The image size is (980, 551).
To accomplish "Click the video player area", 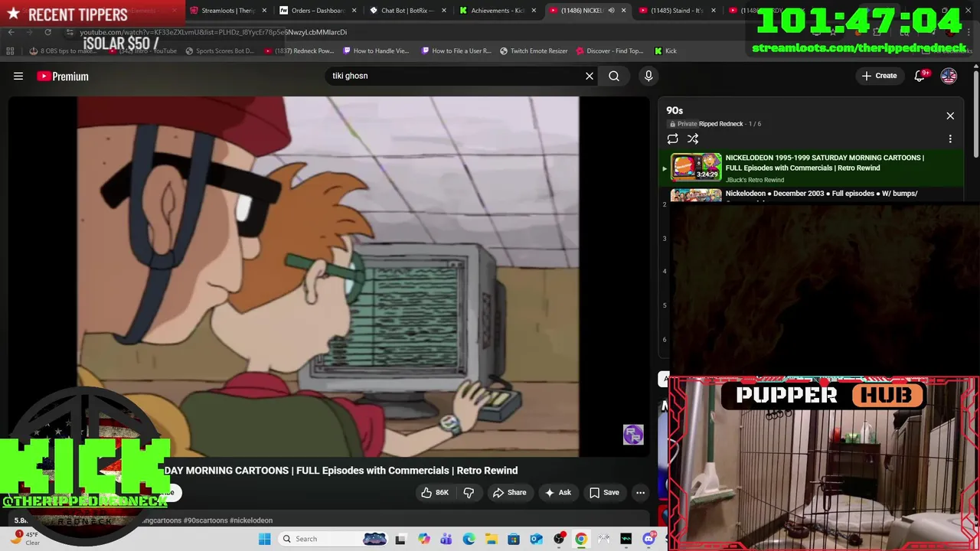I will [328, 275].
